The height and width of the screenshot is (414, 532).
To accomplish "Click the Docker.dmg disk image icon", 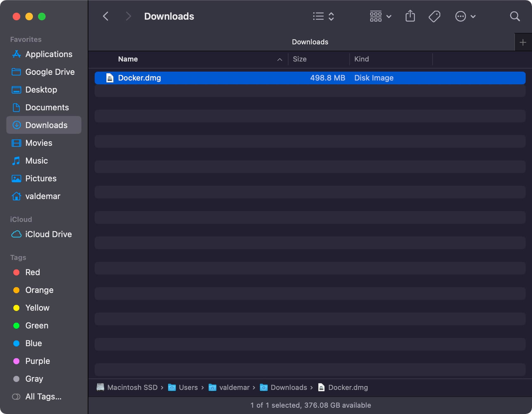I will [x=110, y=78].
